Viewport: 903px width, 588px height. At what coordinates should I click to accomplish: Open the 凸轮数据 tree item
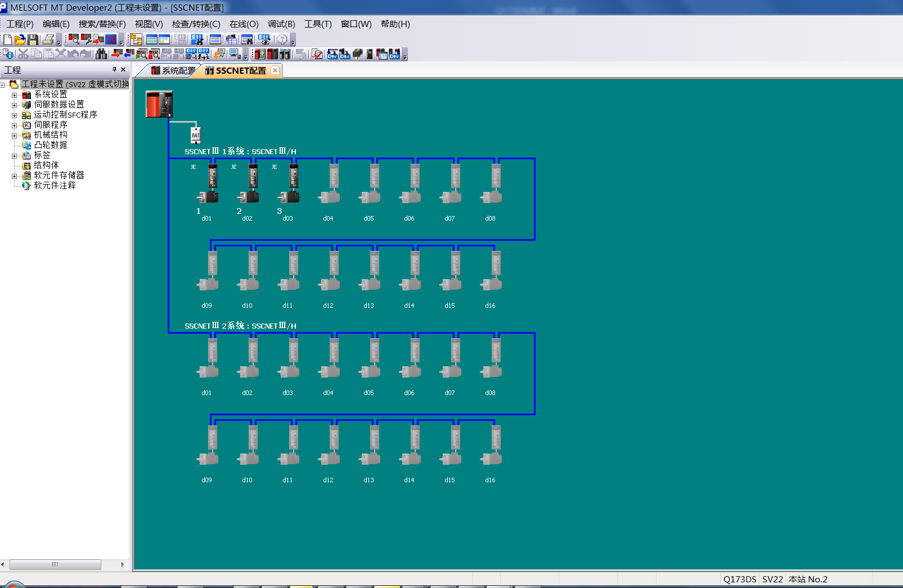tap(50, 145)
